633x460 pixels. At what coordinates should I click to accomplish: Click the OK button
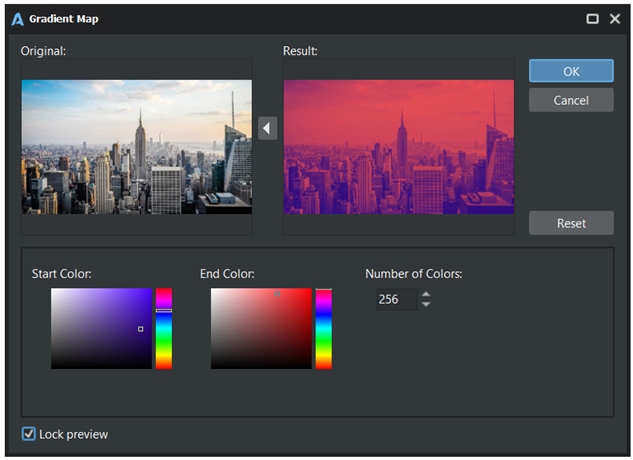(571, 71)
